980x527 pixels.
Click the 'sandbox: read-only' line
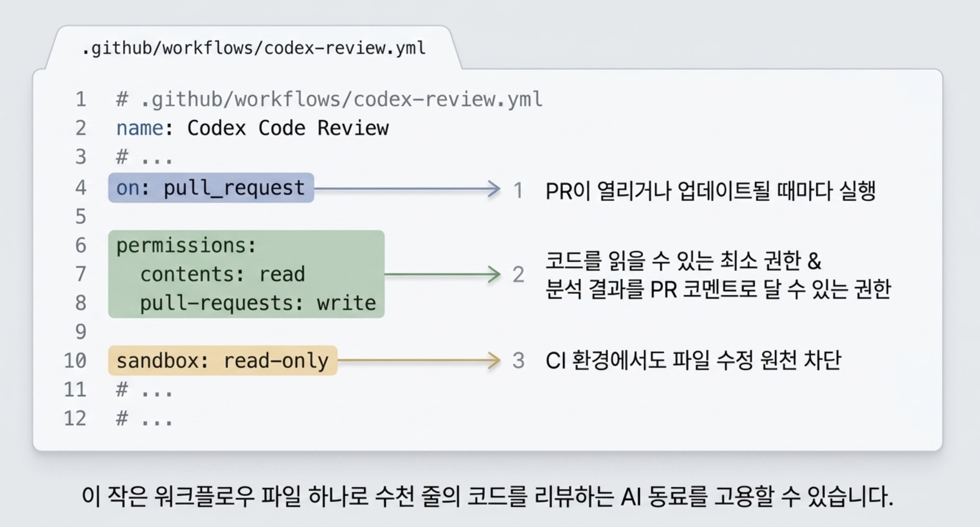(223, 361)
